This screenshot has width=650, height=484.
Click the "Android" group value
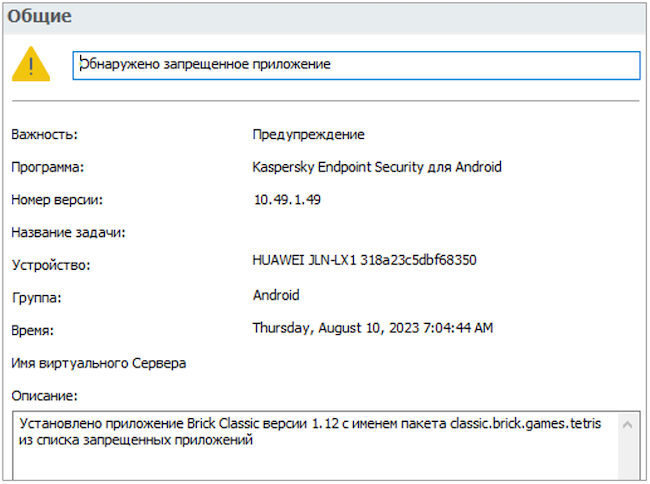[276, 295]
